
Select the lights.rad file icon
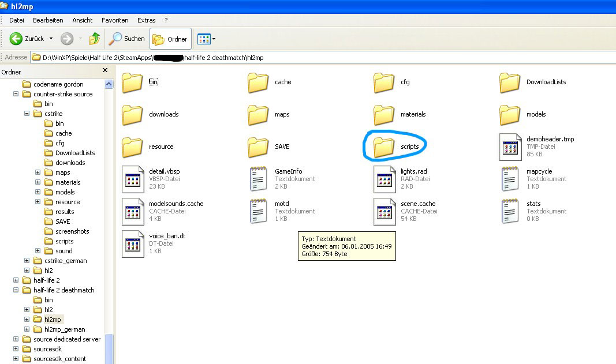pos(384,179)
